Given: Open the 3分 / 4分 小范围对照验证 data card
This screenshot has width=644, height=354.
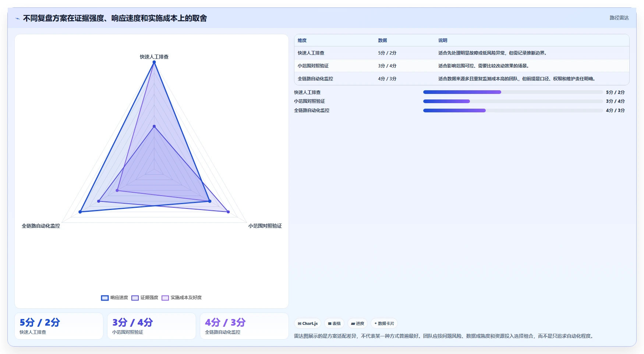Looking at the screenshot, I should 152,326.
